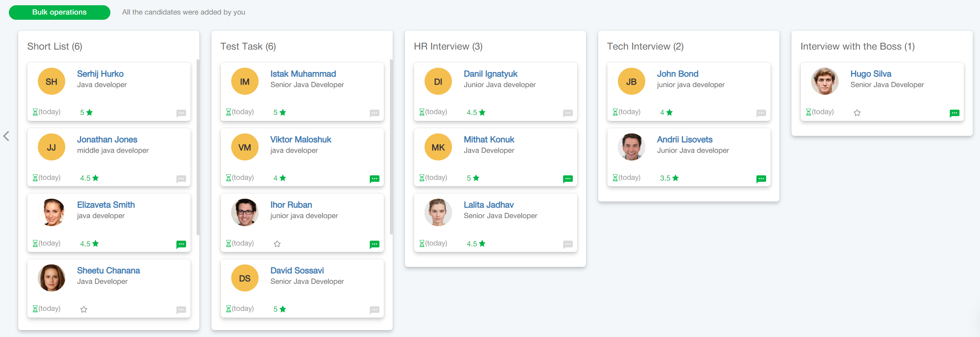Toggle empty star on Hugo Silva card
The image size is (980, 337).
pos(857,113)
